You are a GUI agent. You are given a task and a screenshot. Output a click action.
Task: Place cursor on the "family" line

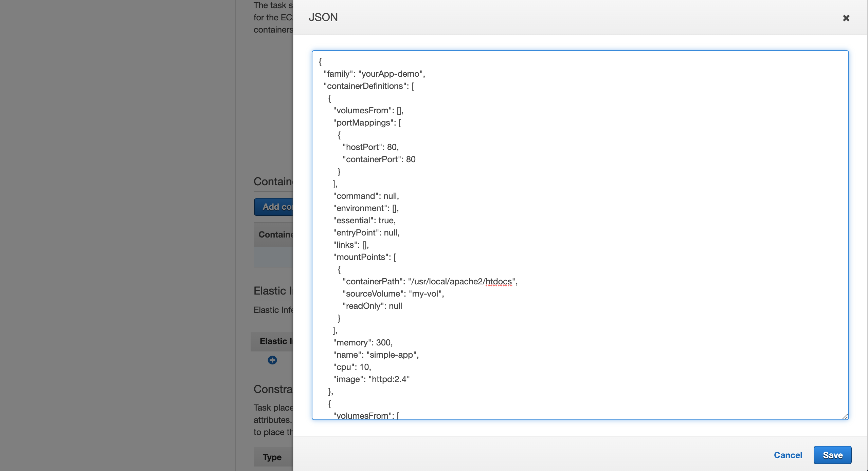374,74
